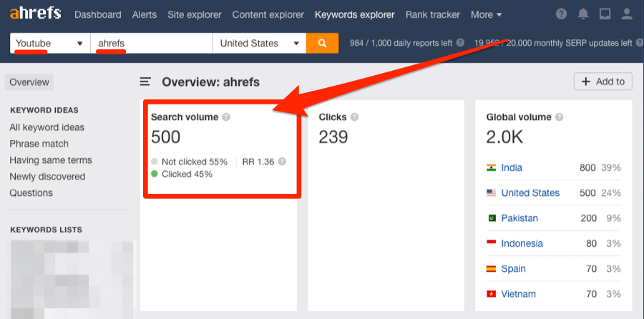Screen dimensions: 644x319
Task: Click the help icon next to Global volume
Action: [559, 117]
